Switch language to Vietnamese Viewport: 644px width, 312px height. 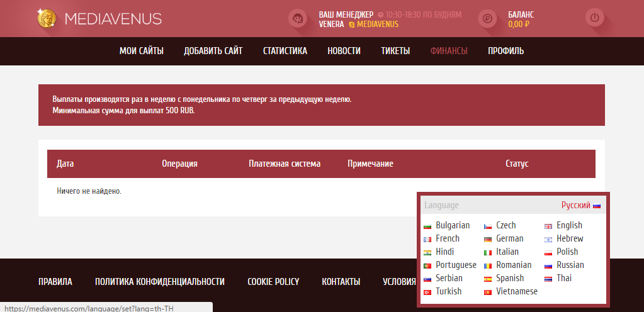tap(517, 291)
